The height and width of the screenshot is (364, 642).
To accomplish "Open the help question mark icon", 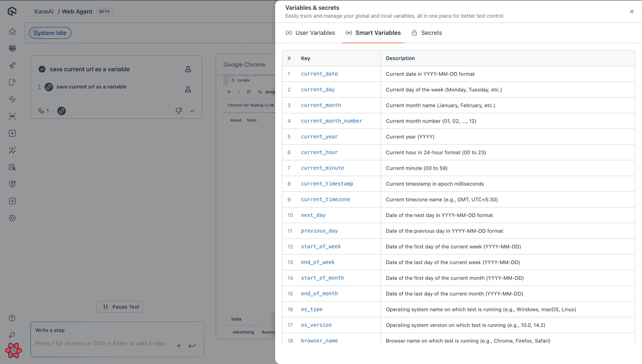I will click(12, 318).
